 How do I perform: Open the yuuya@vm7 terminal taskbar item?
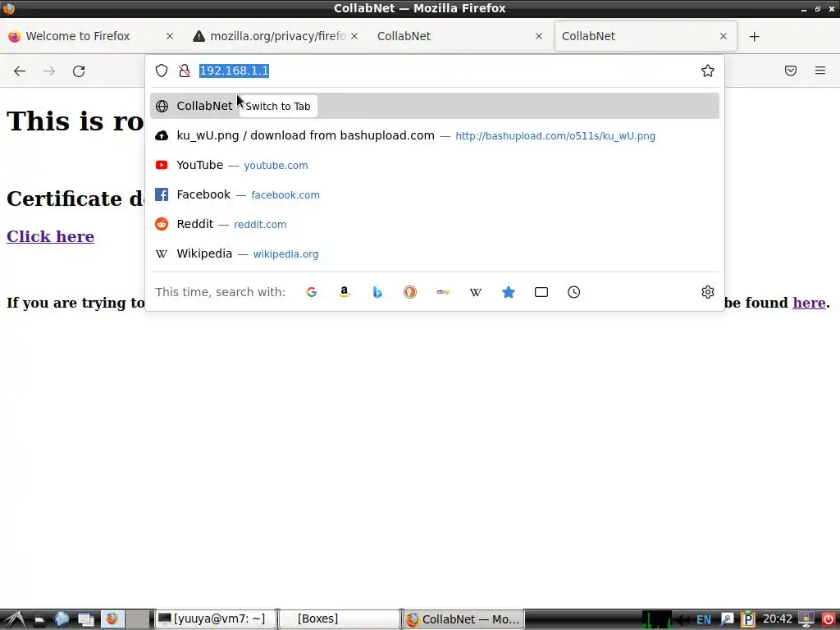[x=216, y=619]
